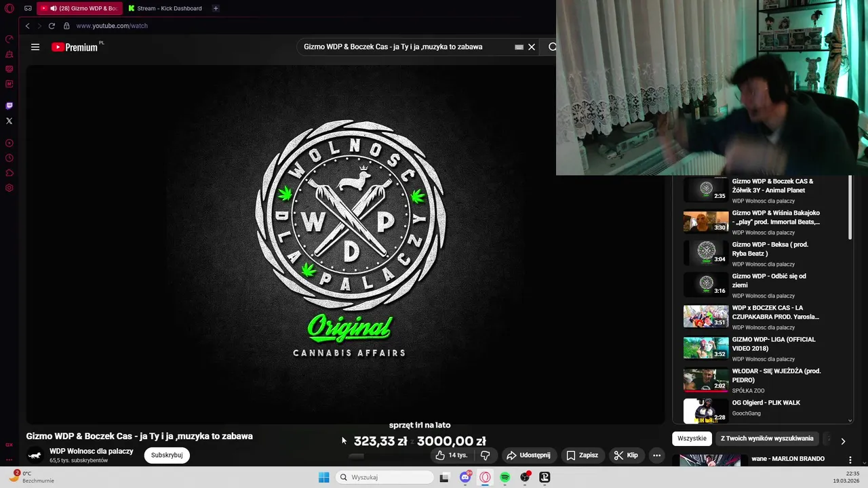The width and height of the screenshot is (868, 488).
Task: Open Spotify from the taskbar
Action: pos(505,477)
